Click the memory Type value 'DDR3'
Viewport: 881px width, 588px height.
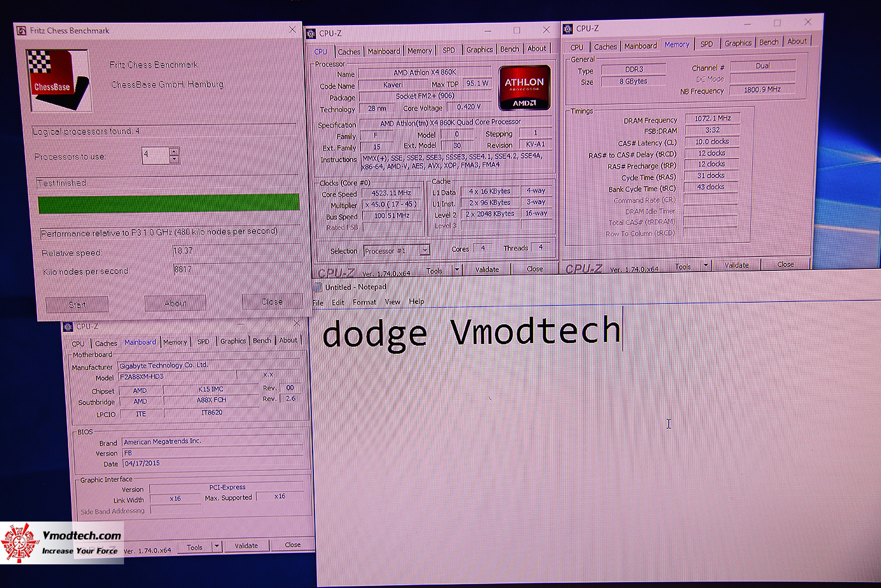point(634,69)
